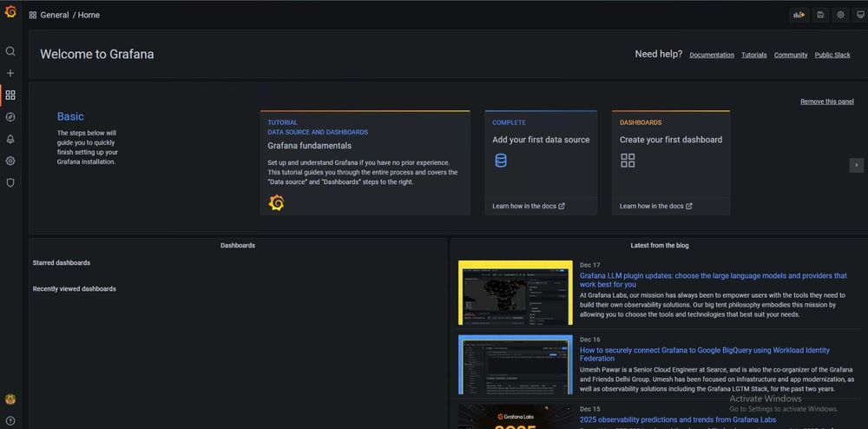This screenshot has height=429, width=868.
Task: Open the Configuration gear icon in the sidebar
Action: click(x=10, y=161)
